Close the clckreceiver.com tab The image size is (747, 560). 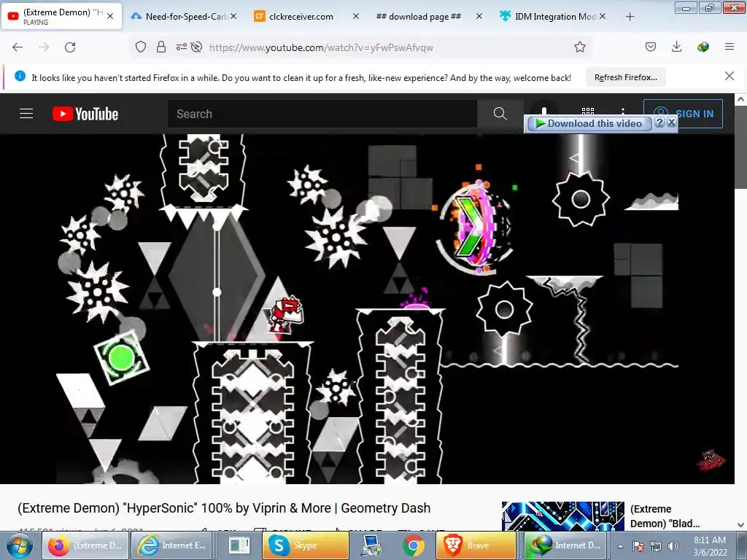(x=356, y=16)
